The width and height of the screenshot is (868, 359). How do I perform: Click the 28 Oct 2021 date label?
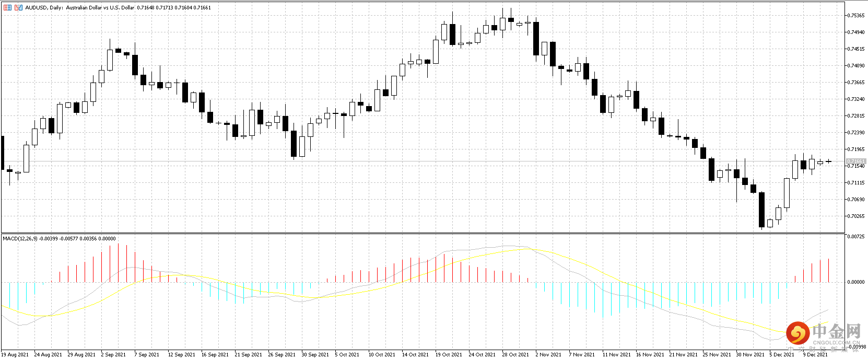click(516, 354)
